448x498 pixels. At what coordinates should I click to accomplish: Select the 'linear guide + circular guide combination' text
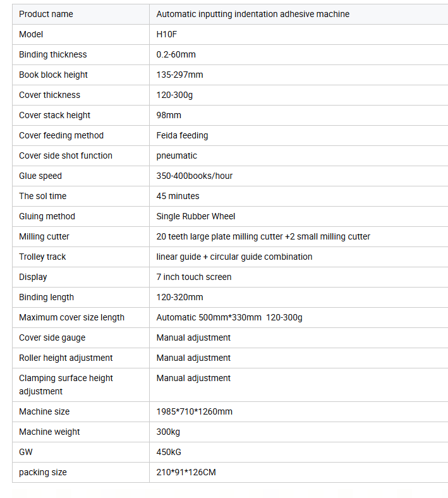[x=234, y=257]
